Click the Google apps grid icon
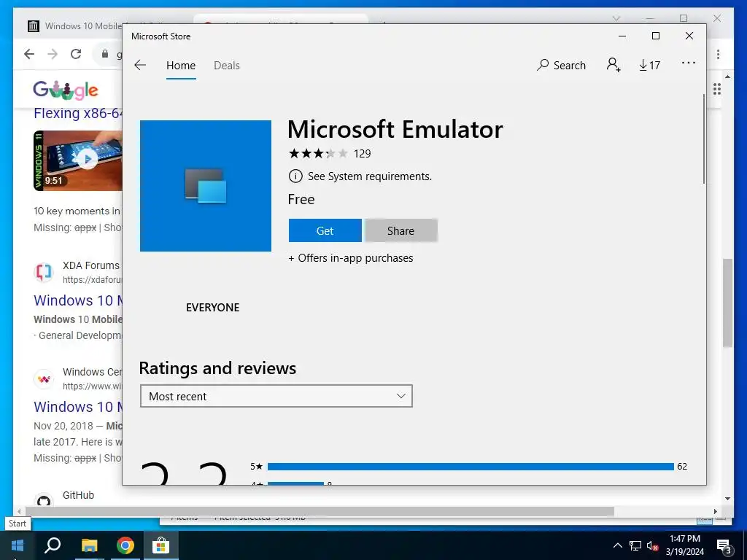747x560 pixels. pos(717,89)
